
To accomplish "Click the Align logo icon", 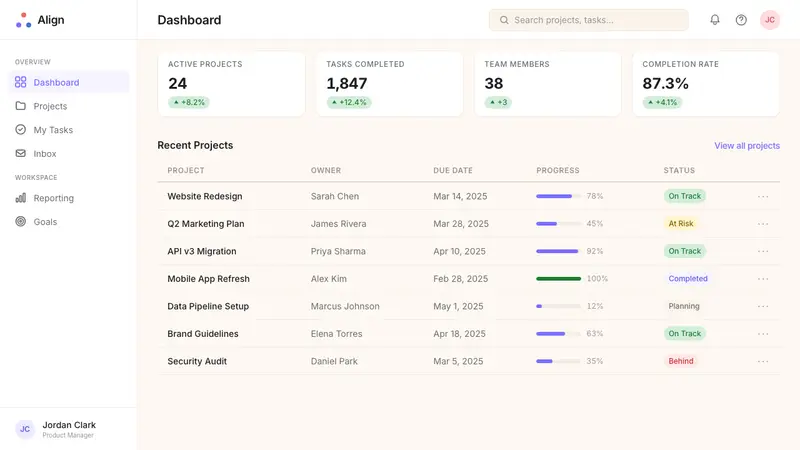I will tap(23, 20).
